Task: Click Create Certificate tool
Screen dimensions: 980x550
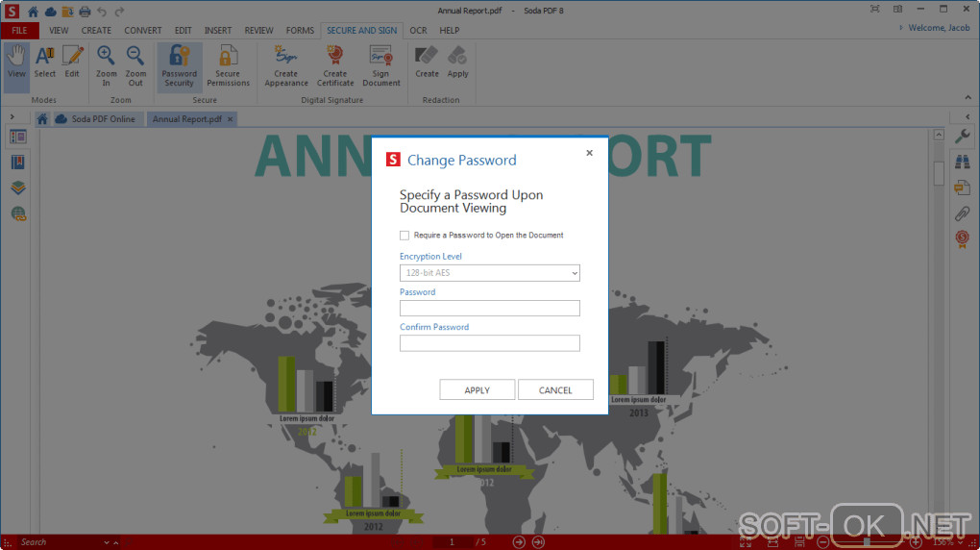Action: (x=335, y=66)
